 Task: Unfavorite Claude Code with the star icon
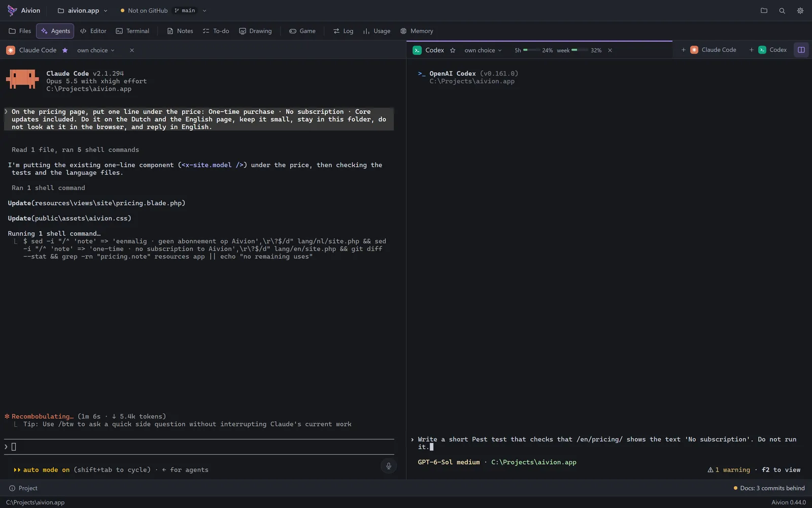(x=65, y=50)
